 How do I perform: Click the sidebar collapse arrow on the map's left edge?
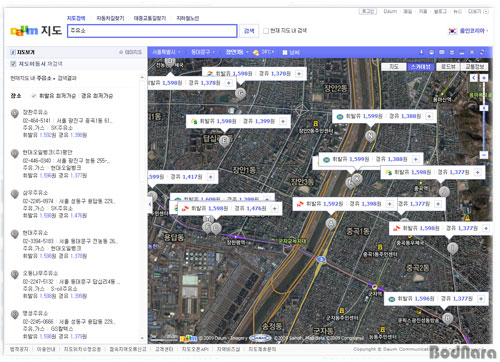150,204
